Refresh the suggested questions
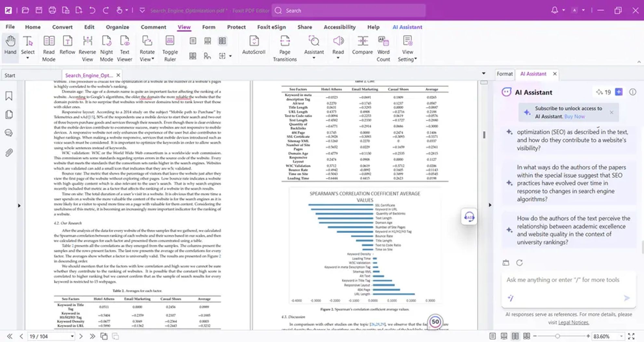 pos(519,263)
